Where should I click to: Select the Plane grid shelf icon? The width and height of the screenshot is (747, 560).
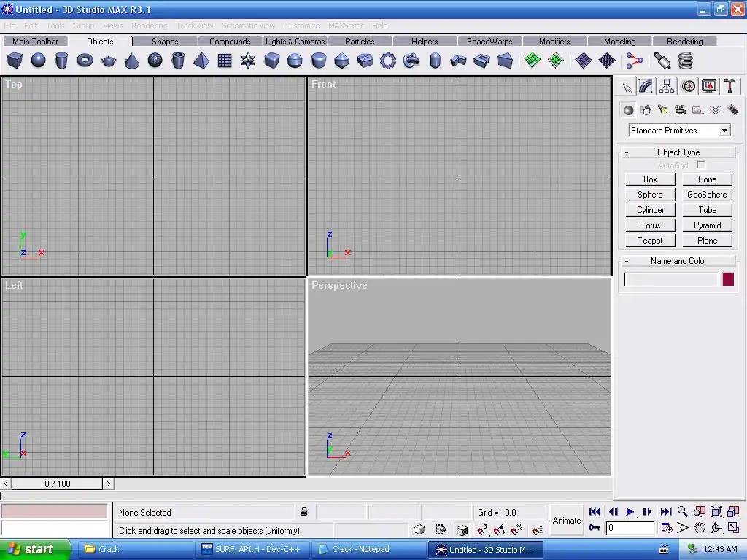(x=225, y=61)
